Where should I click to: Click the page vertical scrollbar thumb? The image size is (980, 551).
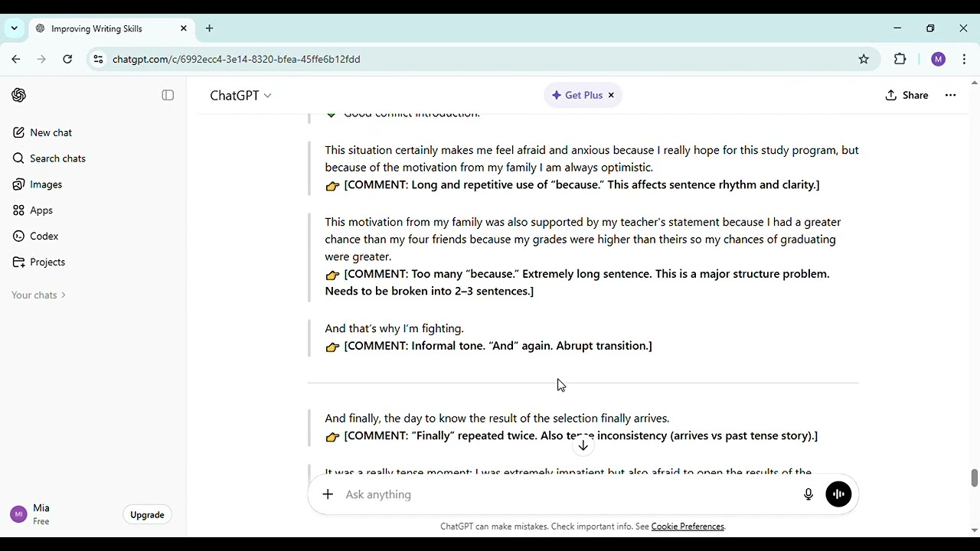974,478
